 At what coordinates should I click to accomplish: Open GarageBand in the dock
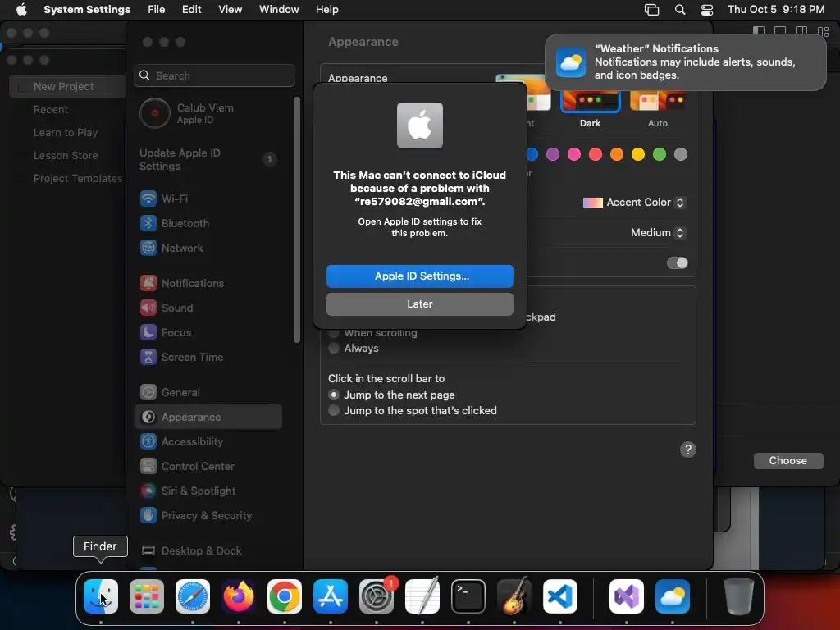tap(514, 596)
